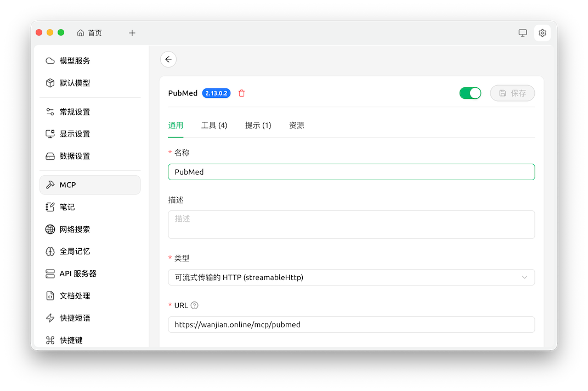
Task: Click the 名称 name input field
Action: (x=351, y=172)
